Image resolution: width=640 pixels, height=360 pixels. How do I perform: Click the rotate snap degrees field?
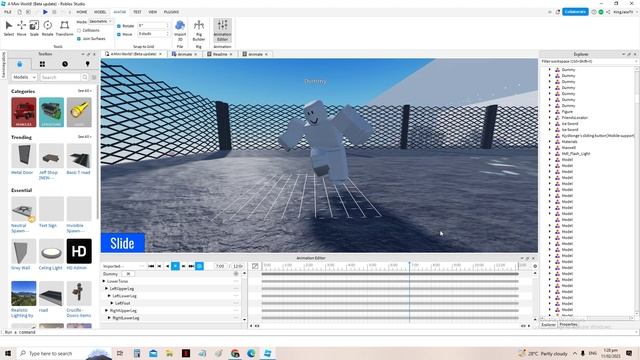(x=153, y=26)
